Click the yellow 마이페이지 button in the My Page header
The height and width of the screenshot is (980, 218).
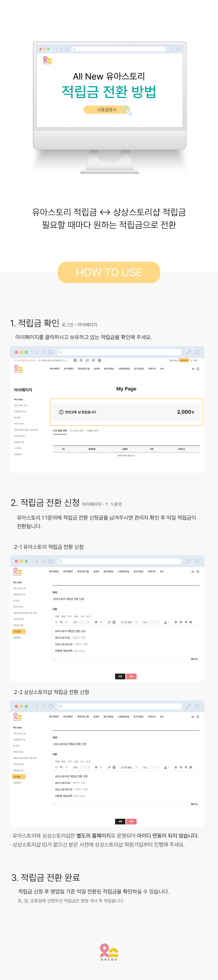pyautogui.click(x=184, y=360)
